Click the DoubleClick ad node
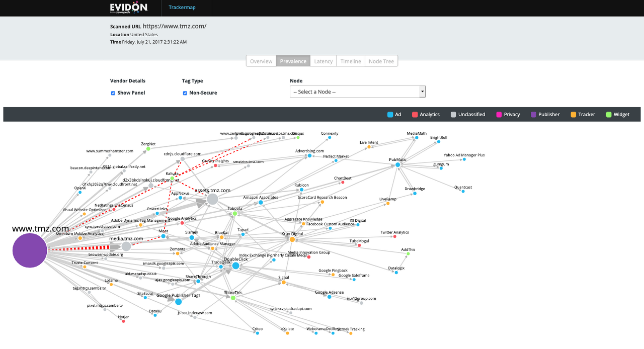The width and height of the screenshot is (644, 349). pyautogui.click(x=235, y=266)
